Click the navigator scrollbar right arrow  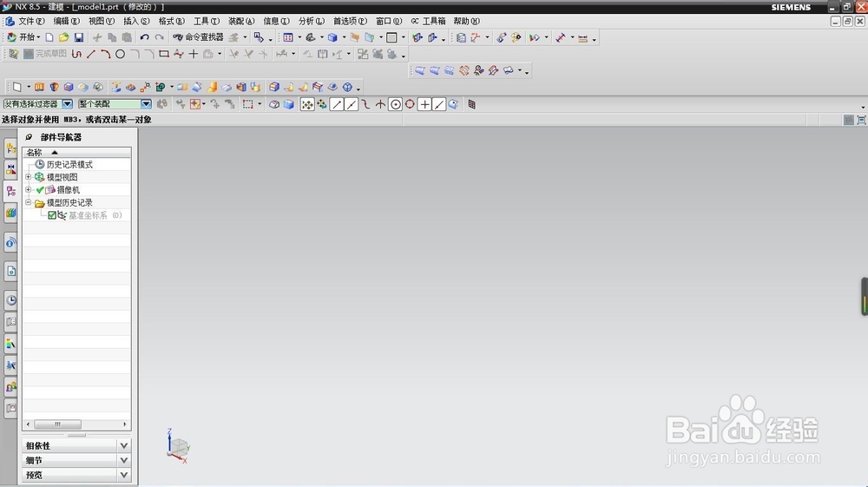[124, 424]
